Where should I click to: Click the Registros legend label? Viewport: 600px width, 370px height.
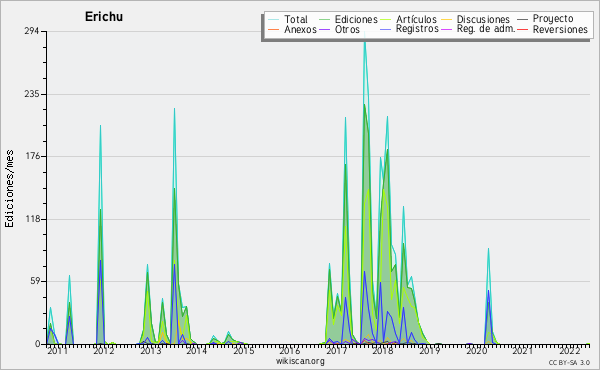click(x=417, y=29)
